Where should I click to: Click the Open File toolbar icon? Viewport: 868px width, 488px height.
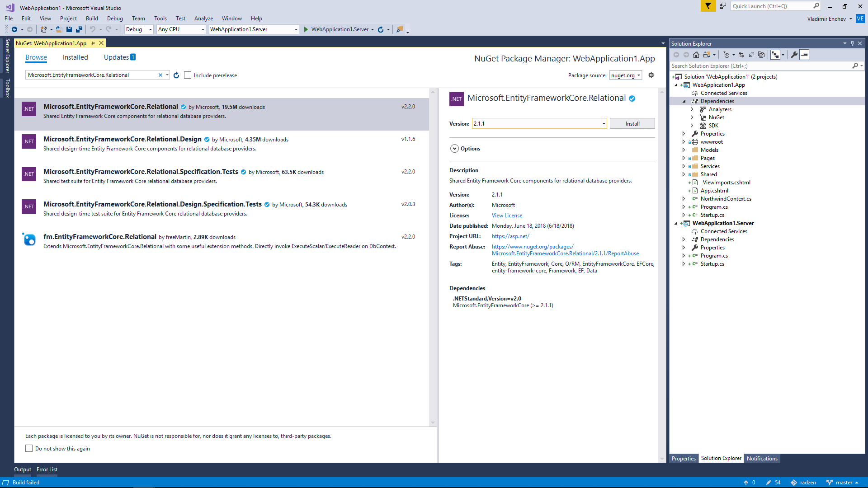59,29
